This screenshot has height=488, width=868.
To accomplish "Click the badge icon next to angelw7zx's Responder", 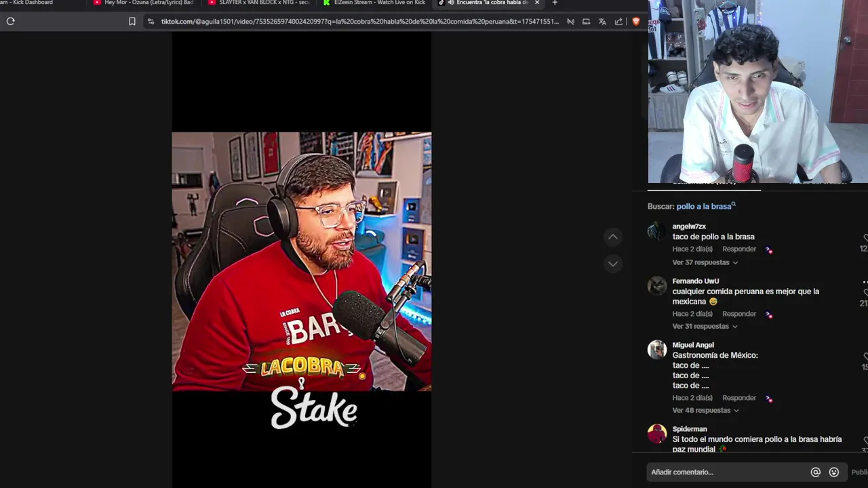I will (x=769, y=249).
